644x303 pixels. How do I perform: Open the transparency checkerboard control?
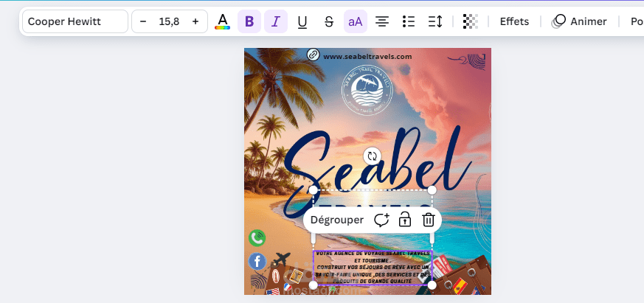[x=470, y=21]
